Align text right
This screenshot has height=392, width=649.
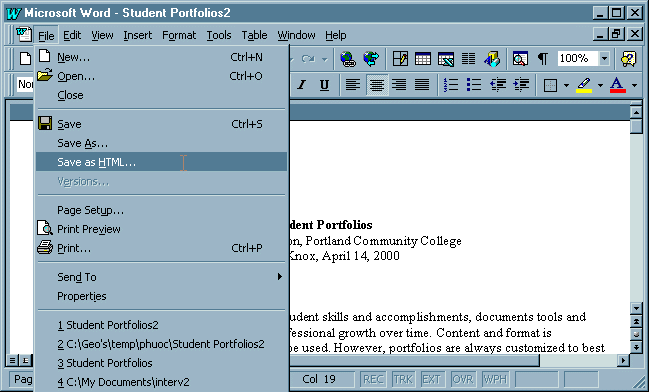pyautogui.click(x=399, y=85)
